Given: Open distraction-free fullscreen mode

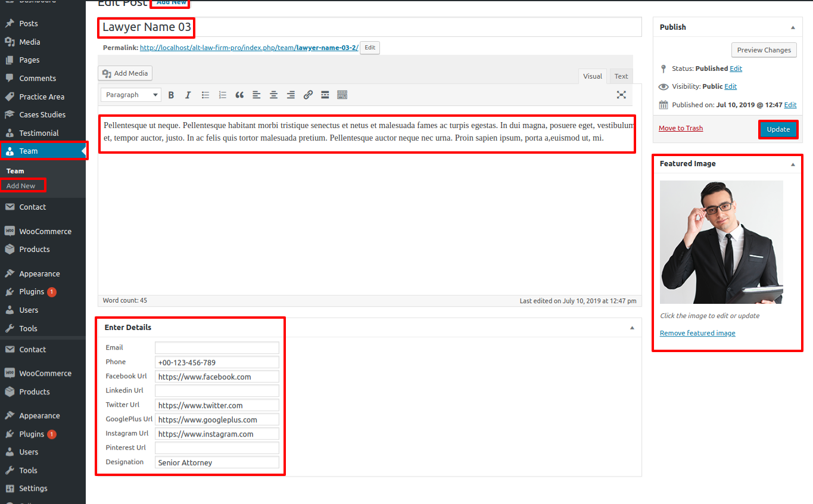Looking at the screenshot, I should pos(621,95).
